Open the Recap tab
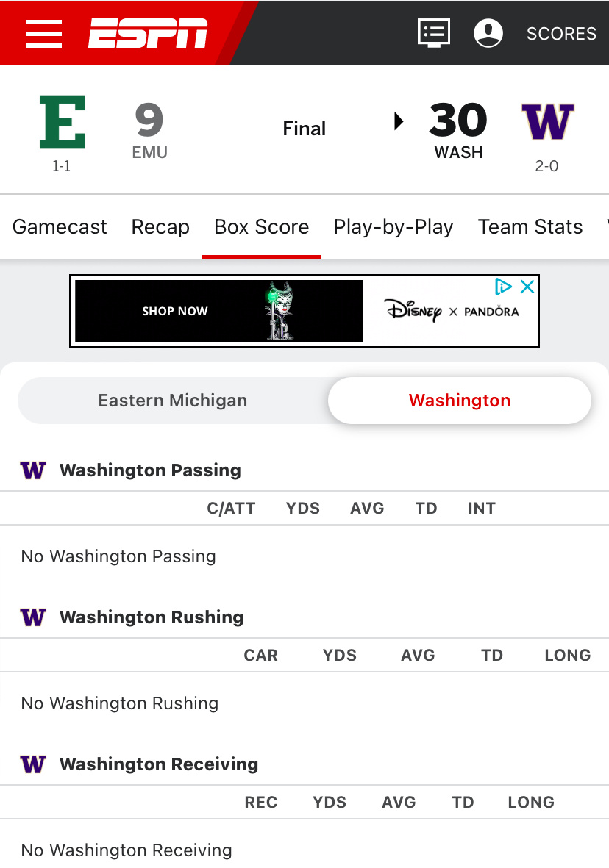This screenshot has height=868, width=609. coord(160,227)
